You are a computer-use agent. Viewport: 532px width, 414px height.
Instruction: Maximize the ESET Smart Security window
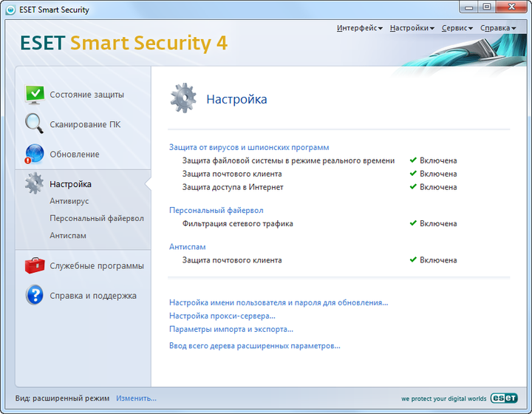pyautogui.click(x=486, y=7)
